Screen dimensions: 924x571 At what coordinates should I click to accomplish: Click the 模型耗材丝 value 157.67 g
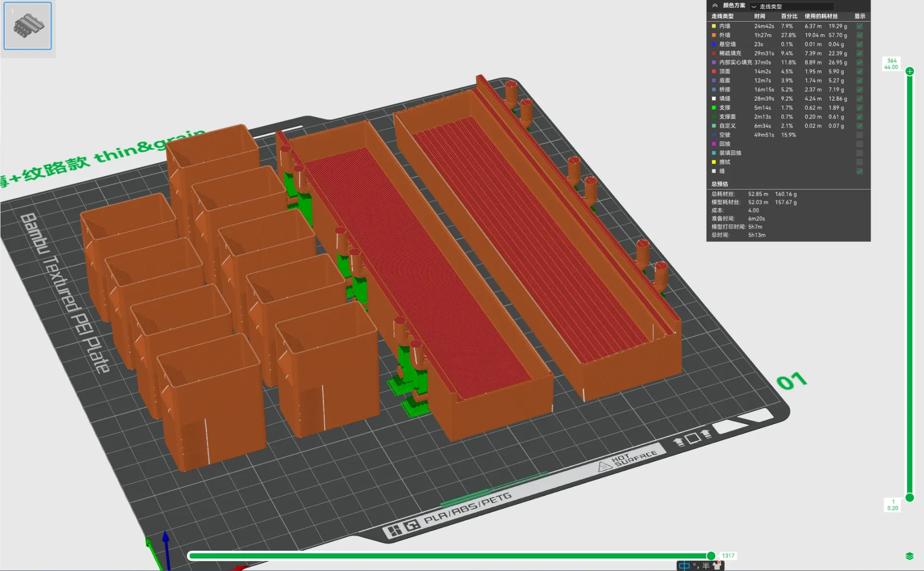click(786, 203)
